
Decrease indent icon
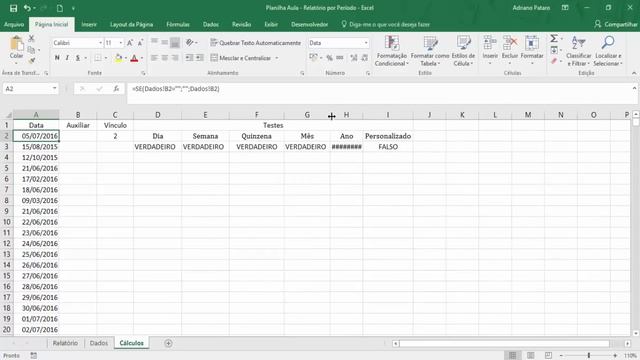[189, 58]
